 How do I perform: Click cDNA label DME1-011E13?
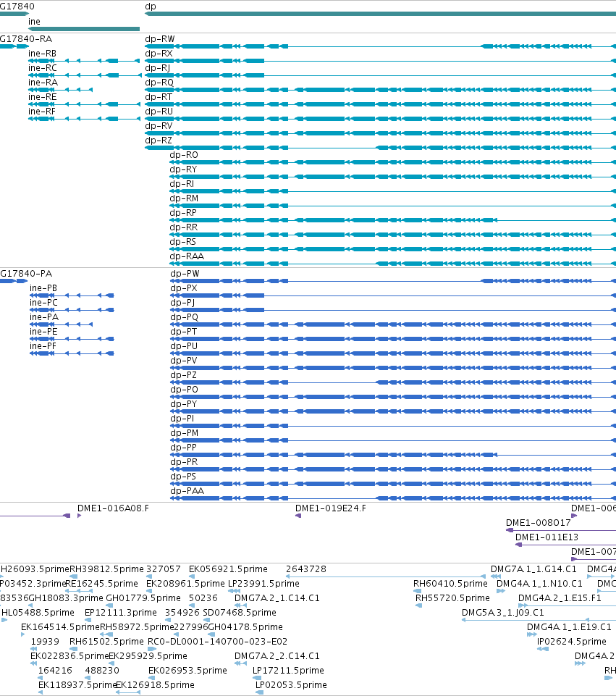click(547, 537)
